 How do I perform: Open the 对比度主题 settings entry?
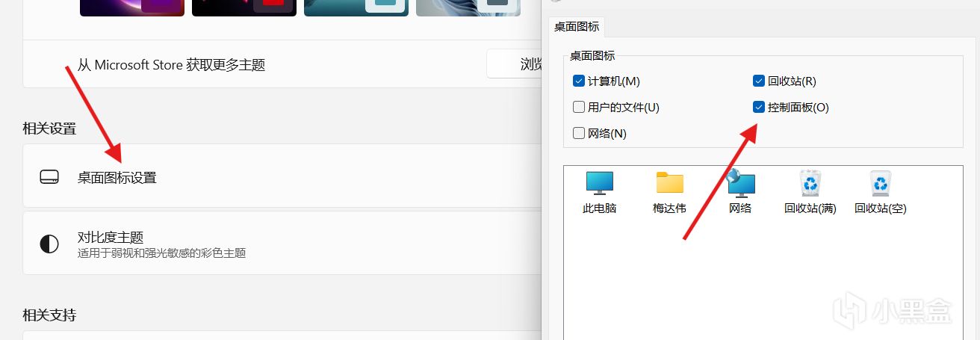282,243
